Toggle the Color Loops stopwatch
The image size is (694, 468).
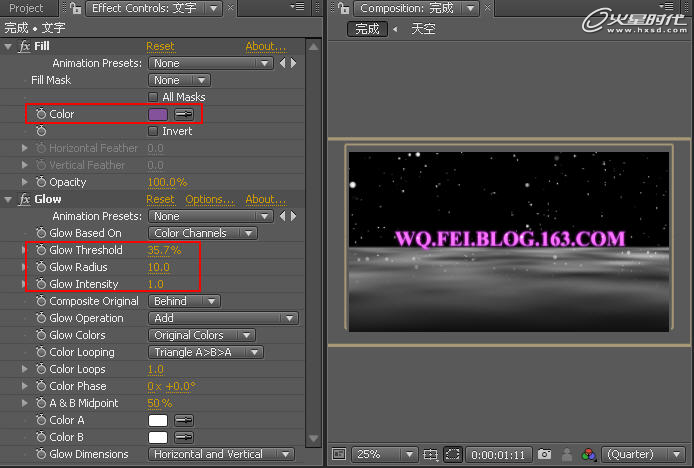click(41, 368)
